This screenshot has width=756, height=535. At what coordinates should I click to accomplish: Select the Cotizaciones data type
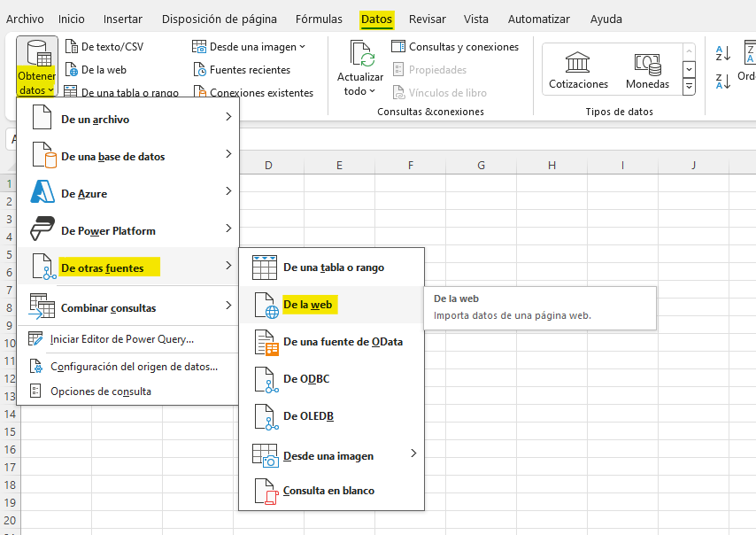(x=578, y=70)
